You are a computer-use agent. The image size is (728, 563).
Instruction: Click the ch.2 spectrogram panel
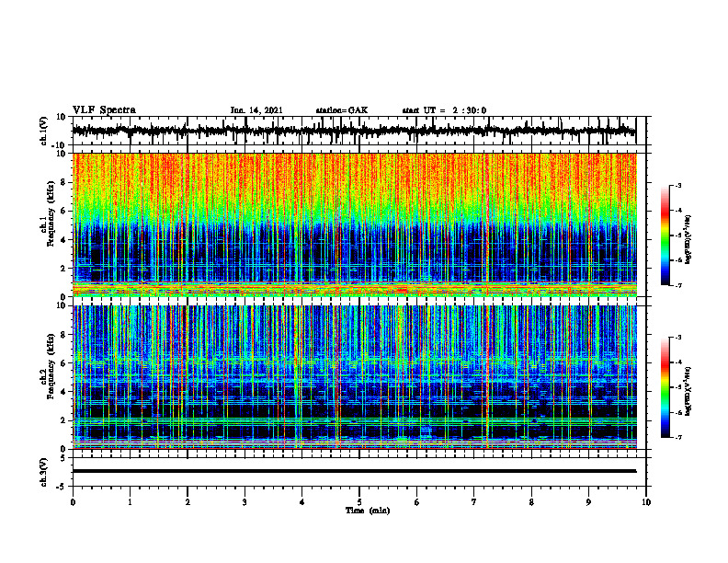[x=355, y=377]
